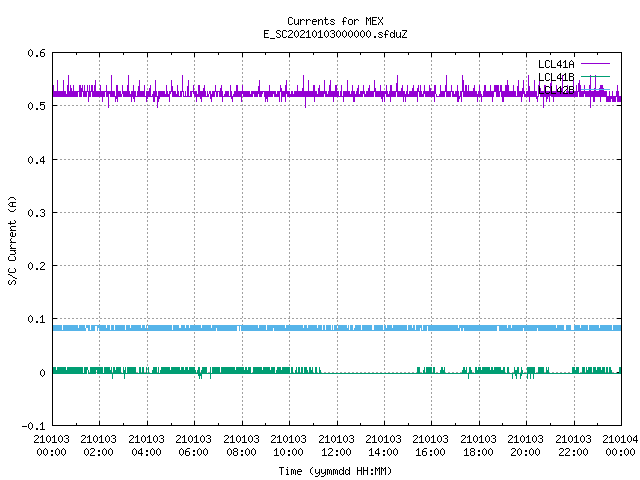640x480 pixels.
Task: Click the 0.1 y-axis tick label
Action: (36, 319)
